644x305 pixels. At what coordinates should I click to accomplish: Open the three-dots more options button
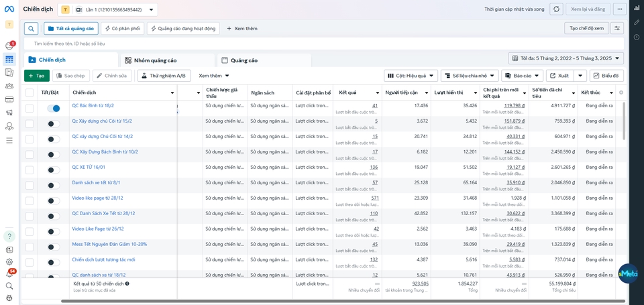[619, 9]
